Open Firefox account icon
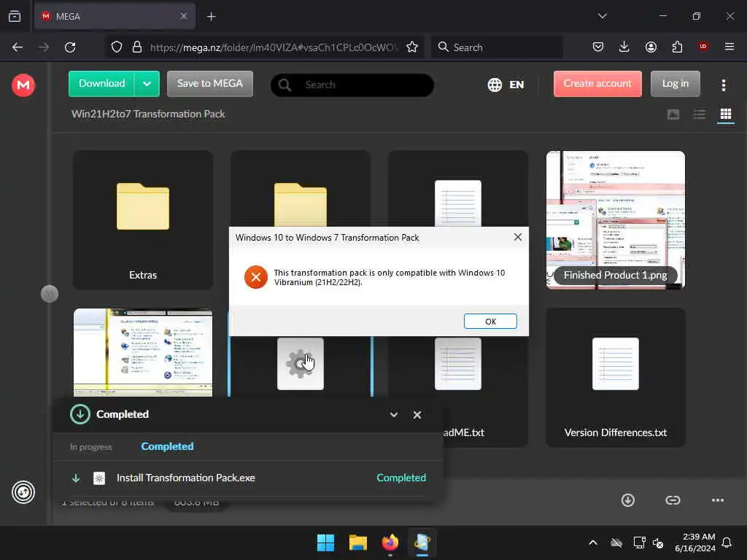The width and height of the screenshot is (747, 560). [x=651, y=47]
